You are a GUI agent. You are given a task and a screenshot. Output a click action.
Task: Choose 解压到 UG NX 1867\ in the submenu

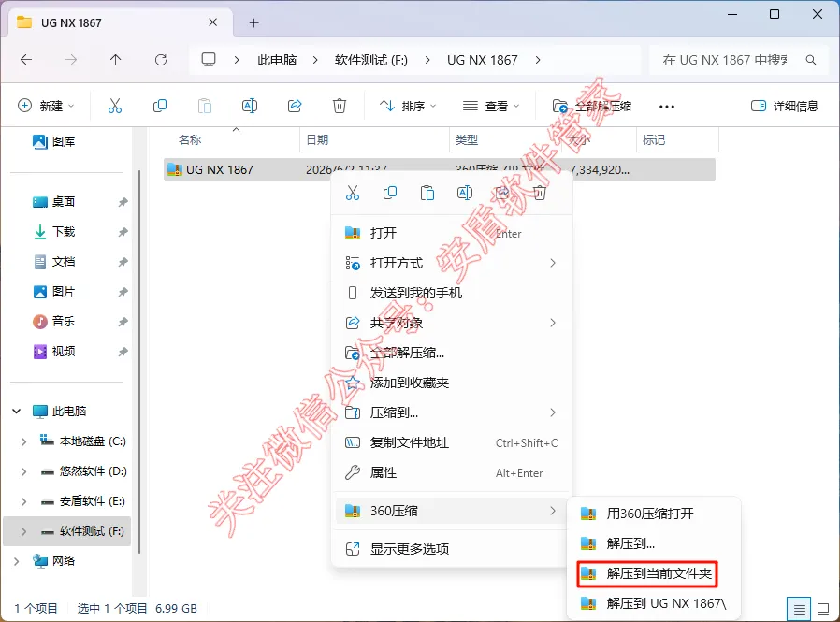tap(654, 604)
